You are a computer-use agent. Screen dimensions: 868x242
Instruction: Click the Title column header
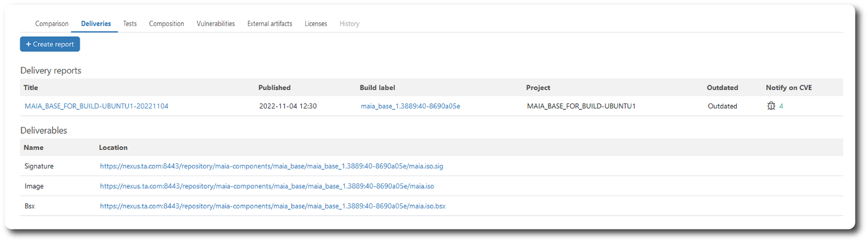pos(31,87)
